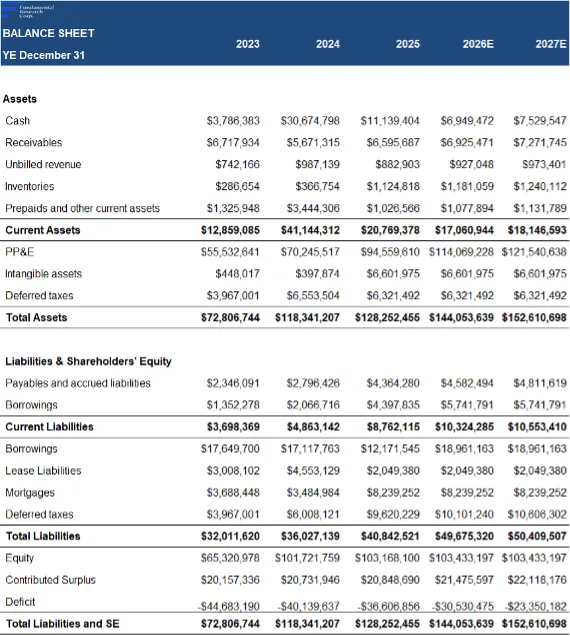Select the Intangible assets 2023 value
The width and height of the screenshot is (570, 636).
(x=237, y=274)
